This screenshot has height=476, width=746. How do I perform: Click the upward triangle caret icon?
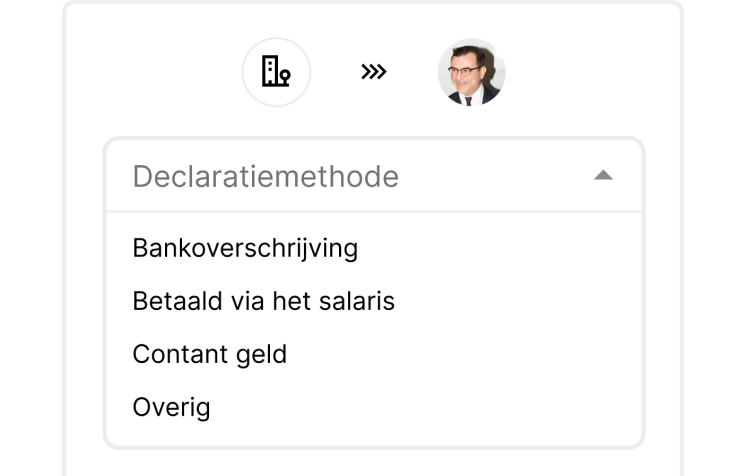tap(602, 176)
